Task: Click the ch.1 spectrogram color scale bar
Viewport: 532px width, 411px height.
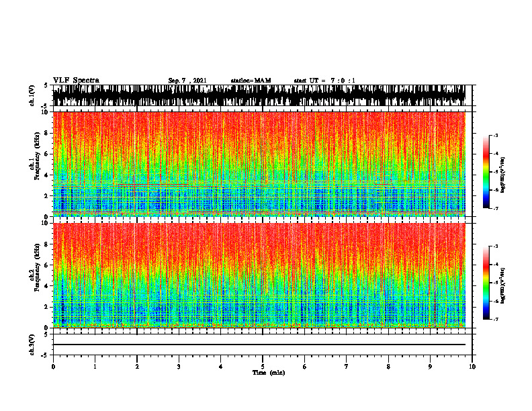Action: pos(486,172)
